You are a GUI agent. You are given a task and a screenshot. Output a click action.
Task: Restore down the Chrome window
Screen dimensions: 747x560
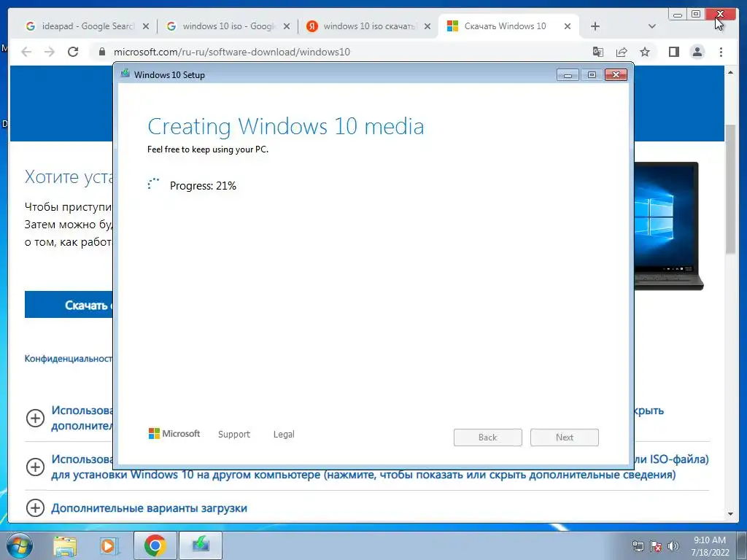(x=695, y=15)
